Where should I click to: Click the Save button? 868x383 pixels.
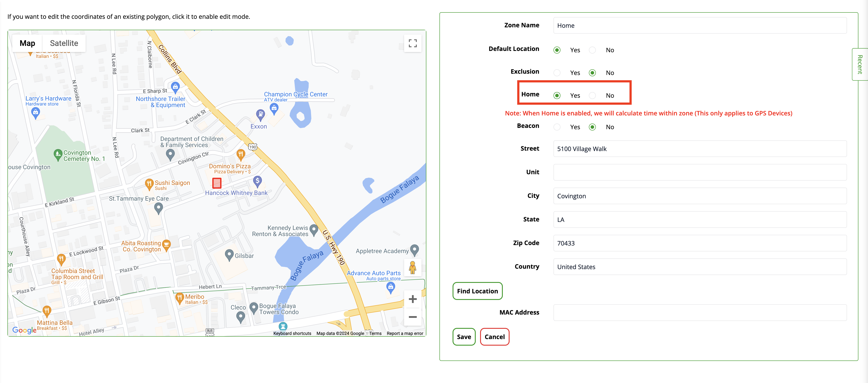464,337
